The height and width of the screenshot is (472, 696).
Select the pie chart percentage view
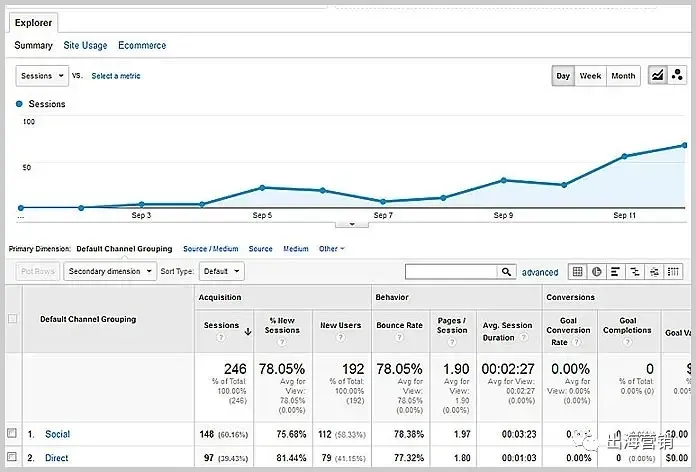point(597,272)
